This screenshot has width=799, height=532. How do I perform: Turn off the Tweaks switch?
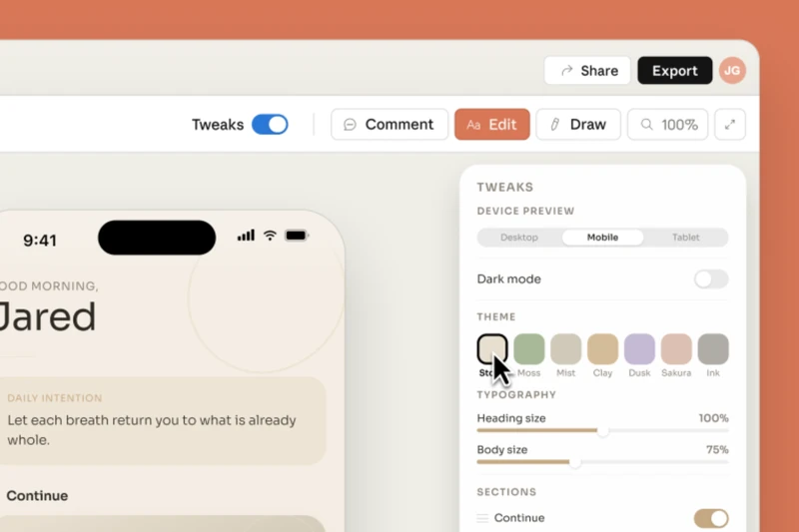click(x=270, y=125)
